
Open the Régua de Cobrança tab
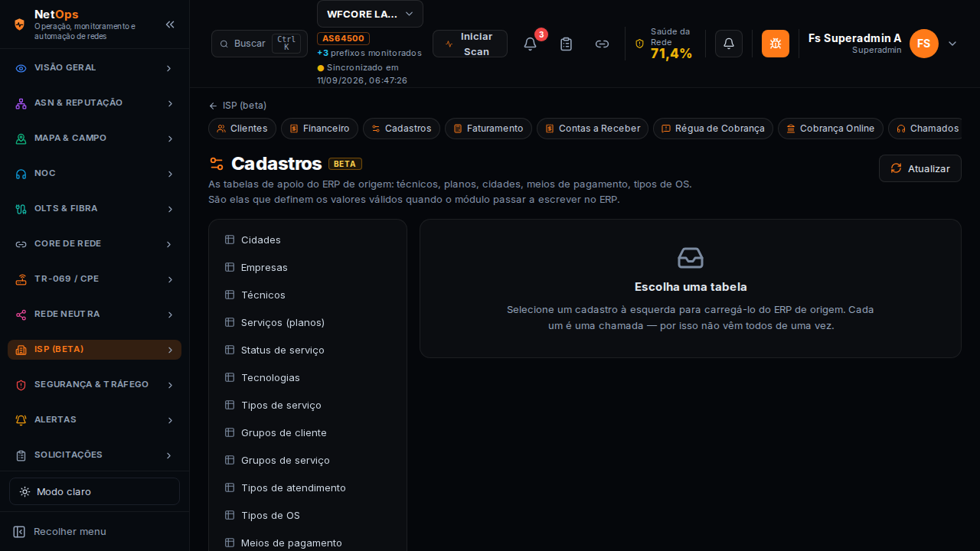[x=713, y=129]
